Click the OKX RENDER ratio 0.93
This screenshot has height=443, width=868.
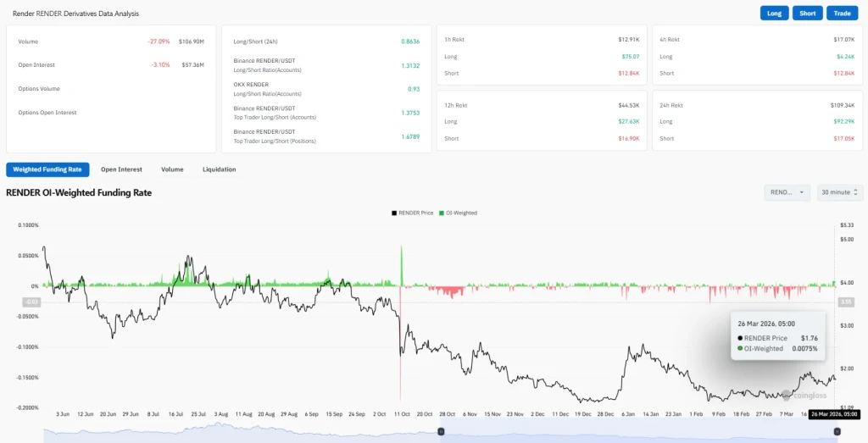pos(414,89)
